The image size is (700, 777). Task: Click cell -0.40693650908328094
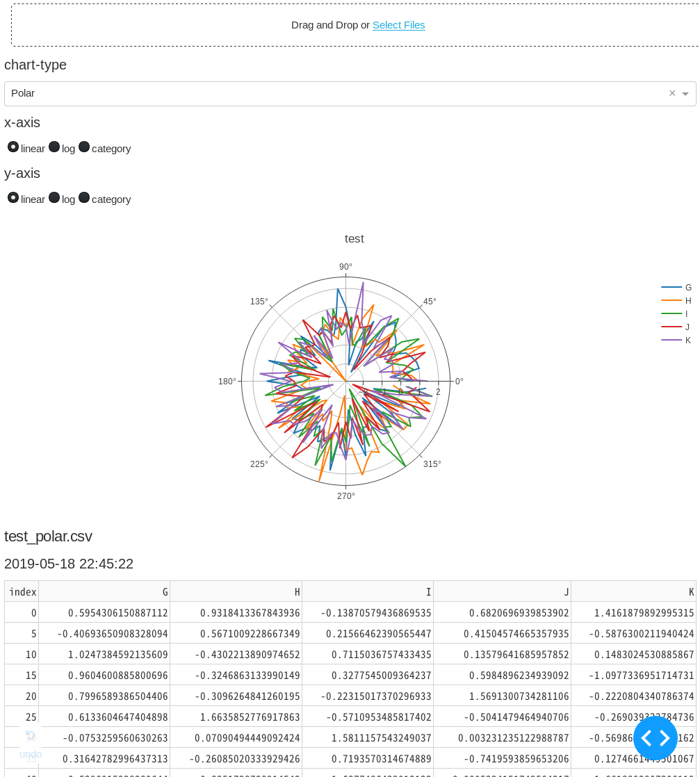pos(104,633)
